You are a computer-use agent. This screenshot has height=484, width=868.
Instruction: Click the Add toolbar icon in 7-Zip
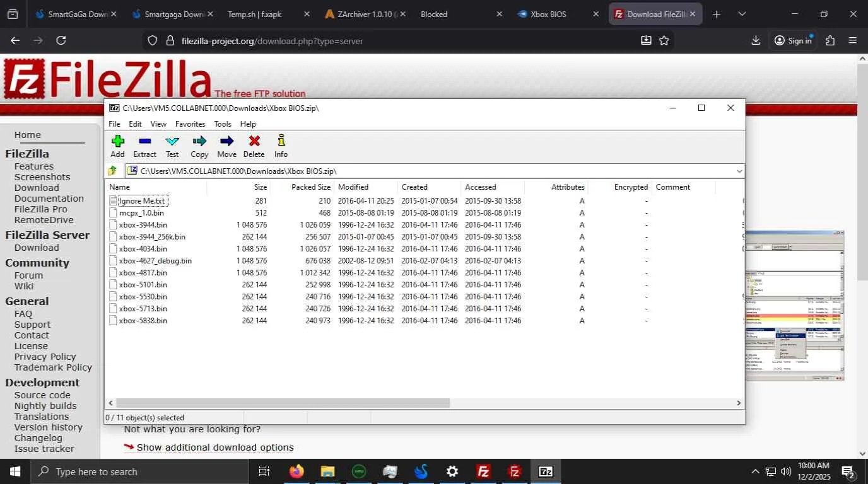pos(117,146)
